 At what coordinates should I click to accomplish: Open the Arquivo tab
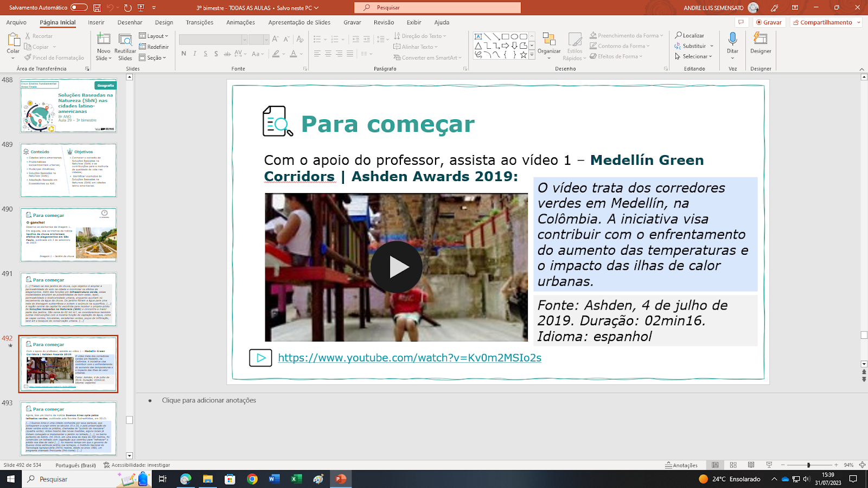click(16, 22)
